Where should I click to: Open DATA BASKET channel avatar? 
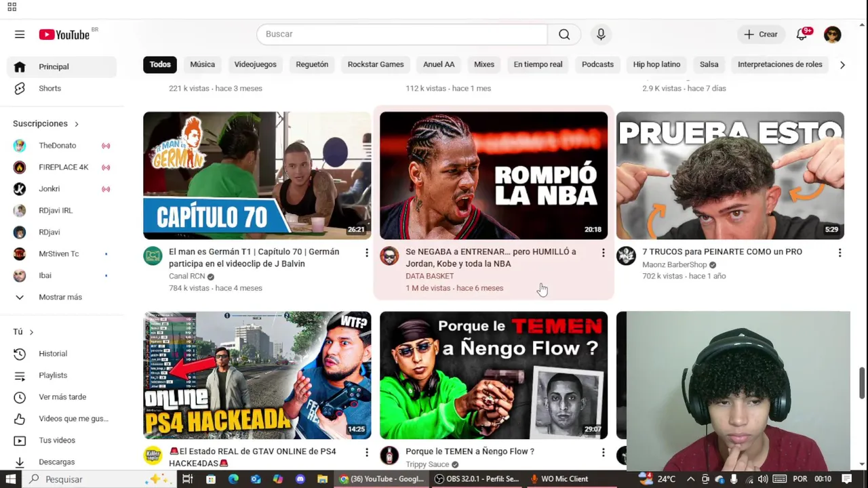tap(389, 256)
